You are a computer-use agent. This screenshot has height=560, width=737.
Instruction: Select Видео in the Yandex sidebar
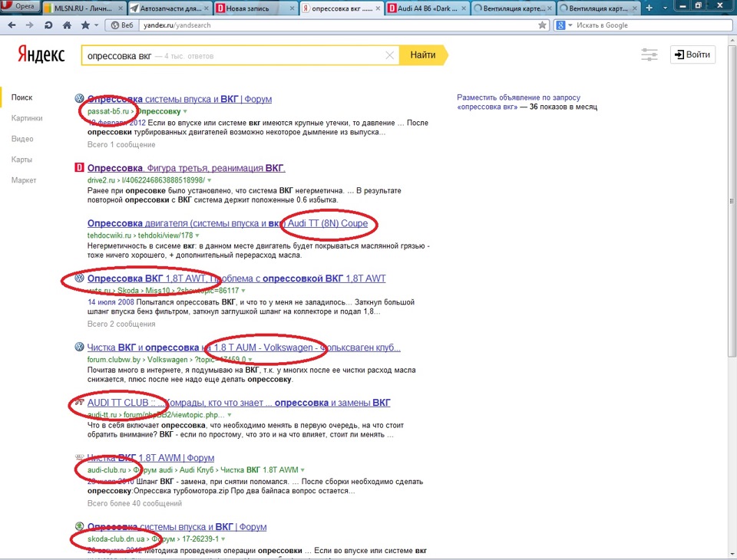click(22, 139)
